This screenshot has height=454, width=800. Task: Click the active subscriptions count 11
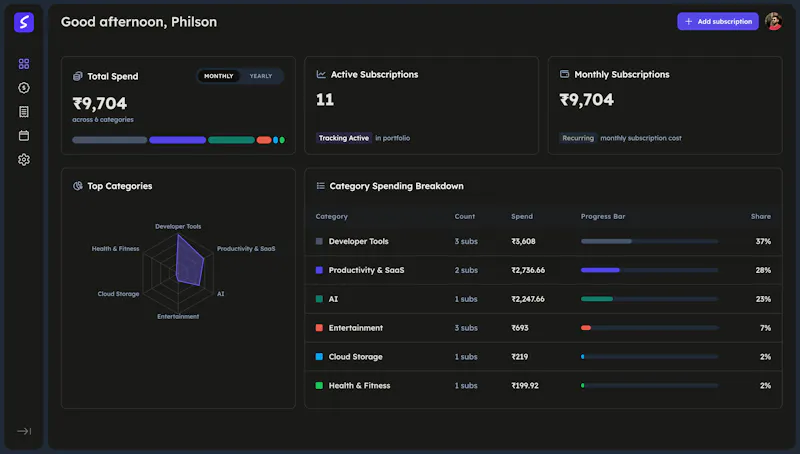(x=324, y=99)
